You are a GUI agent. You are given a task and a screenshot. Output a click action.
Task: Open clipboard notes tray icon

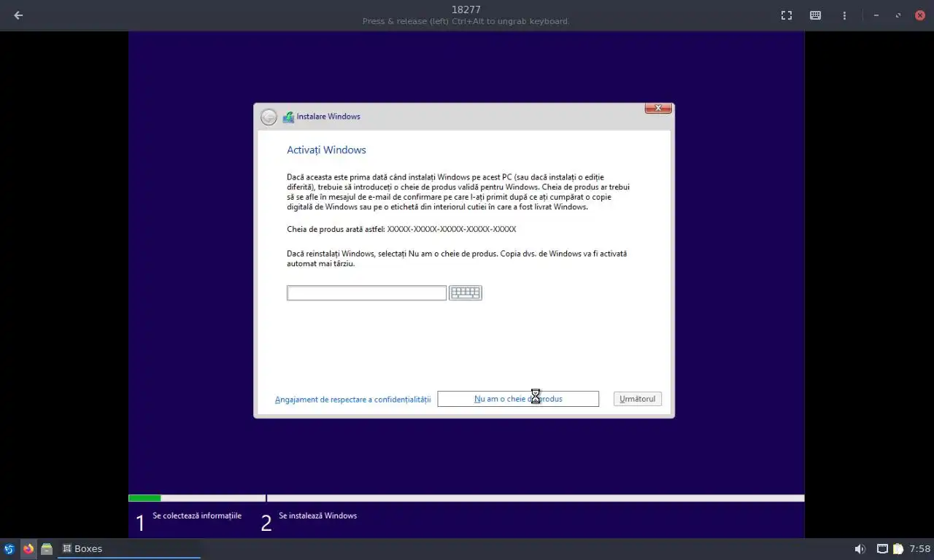(x=898, y=549)
